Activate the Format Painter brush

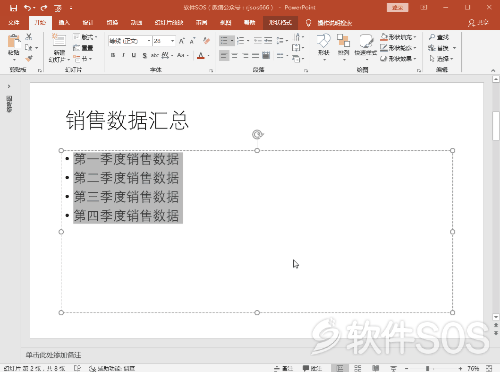point(29,59)
